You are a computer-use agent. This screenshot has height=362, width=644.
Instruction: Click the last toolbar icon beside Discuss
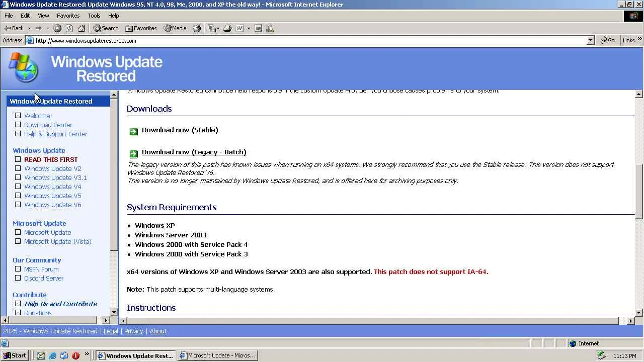[270, 28]
